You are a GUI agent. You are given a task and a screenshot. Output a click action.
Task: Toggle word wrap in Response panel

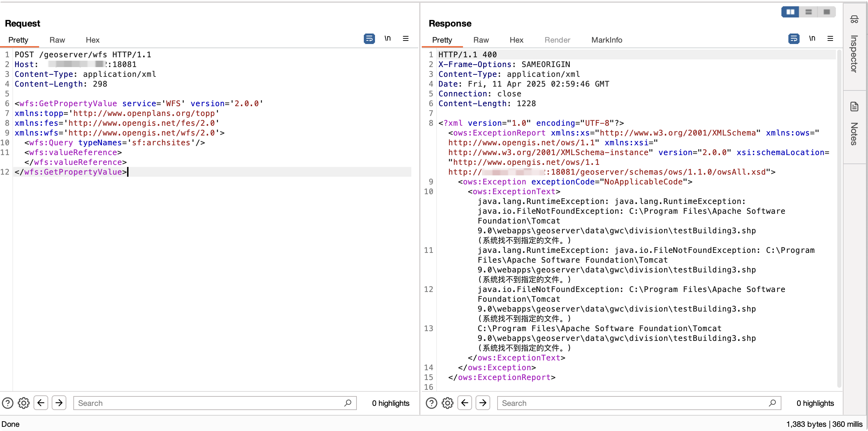coord(794,39)
